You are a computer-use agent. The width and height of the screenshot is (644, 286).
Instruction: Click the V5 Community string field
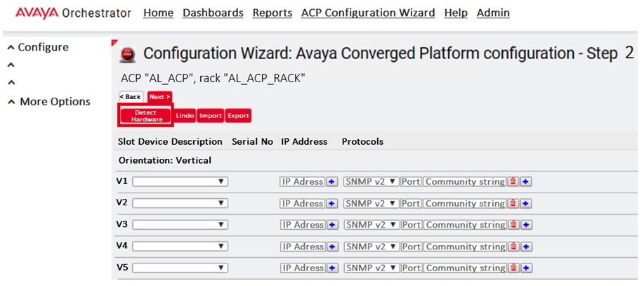coord(465,268)
